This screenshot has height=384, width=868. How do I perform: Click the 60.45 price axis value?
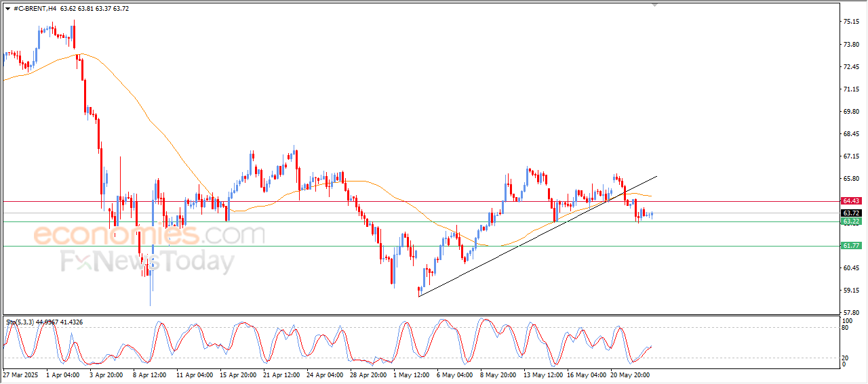tap(852, 268)
